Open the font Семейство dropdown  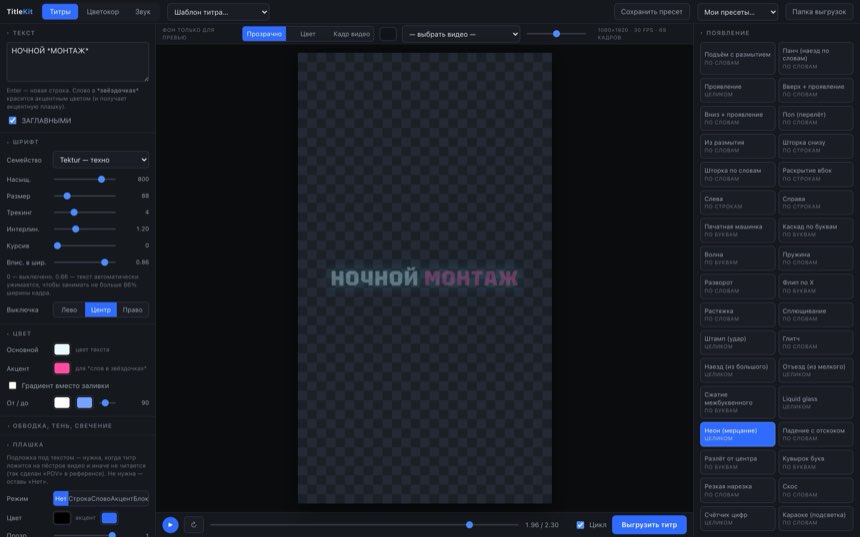click(x=101, y=160)
